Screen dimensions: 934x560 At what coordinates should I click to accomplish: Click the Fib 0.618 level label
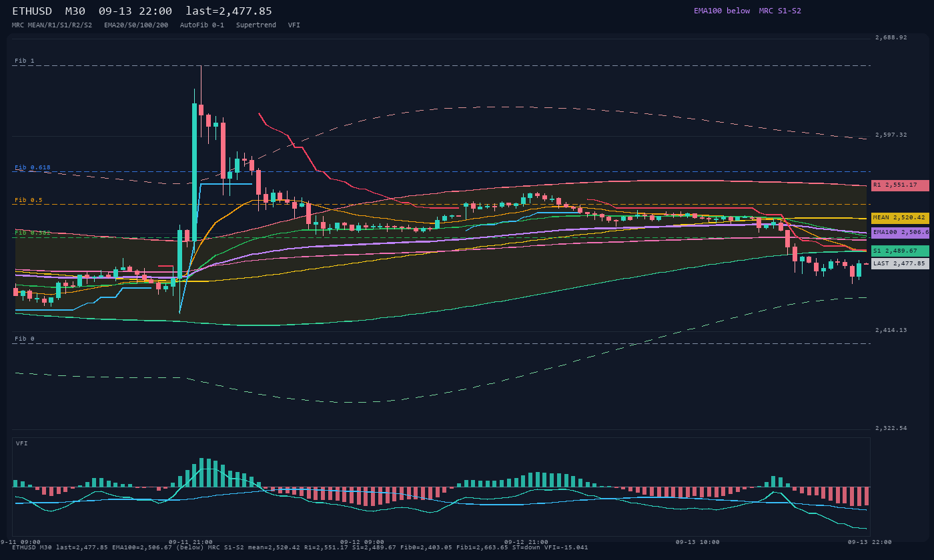(33, 167)
